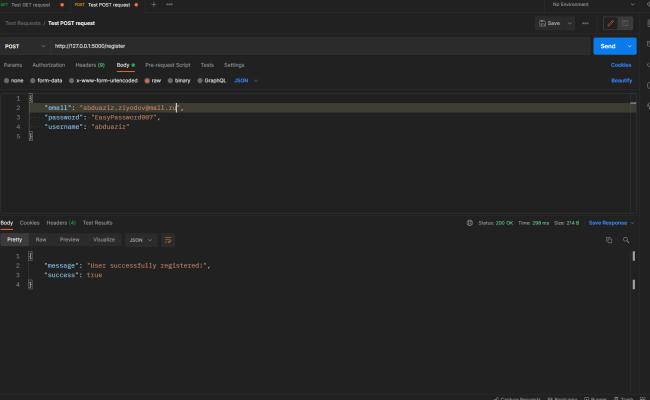Image resolution: width=650 pixels, height=400 pixels.
Task: Select the Visualize response view
Action: (104, 240)
